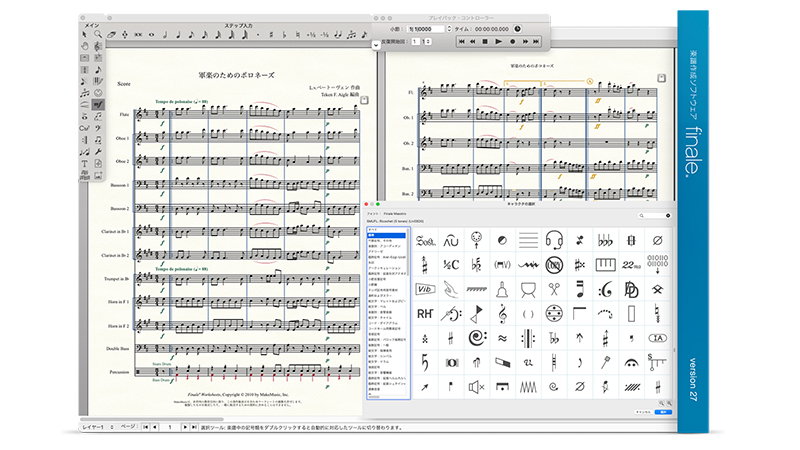Lower pitch with the -½ step button
This screenshot has width=800, height=450.
coord(324,35)
